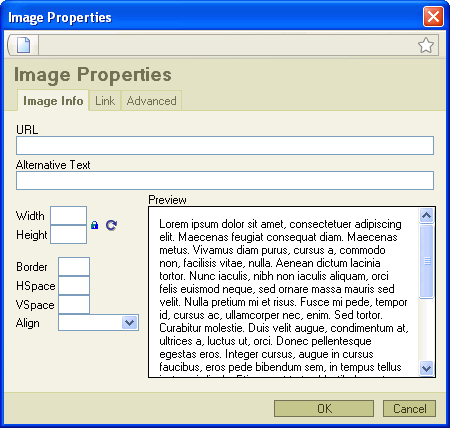This screenshot has width=450, height=441.
Task: Toggle the lock ratio padlock icon
Action: [x=95, y=225]
